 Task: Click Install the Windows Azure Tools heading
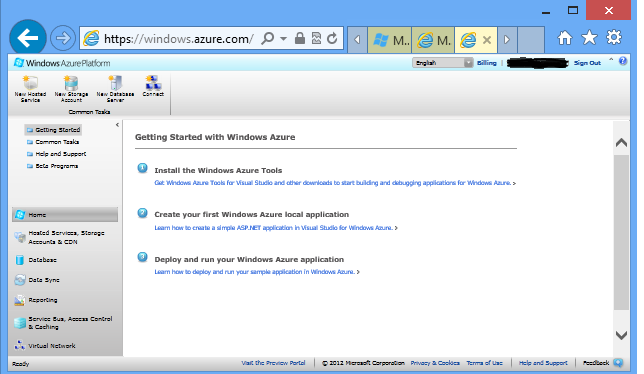point(218,170)
